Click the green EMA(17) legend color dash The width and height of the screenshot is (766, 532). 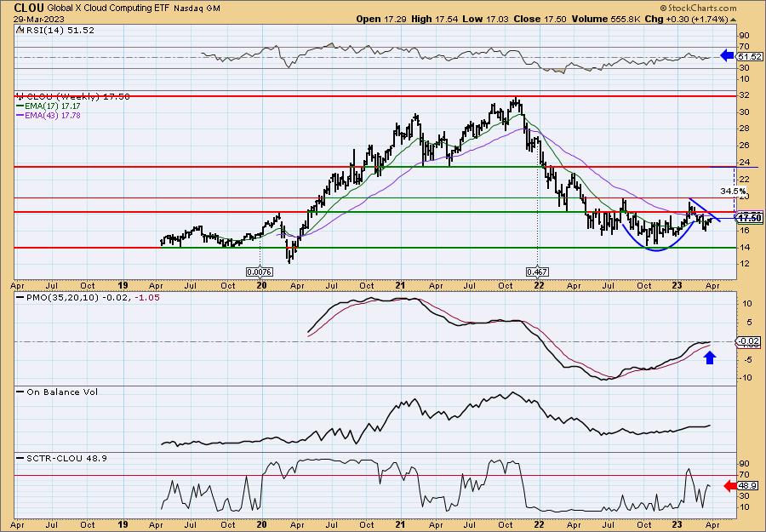20,106
